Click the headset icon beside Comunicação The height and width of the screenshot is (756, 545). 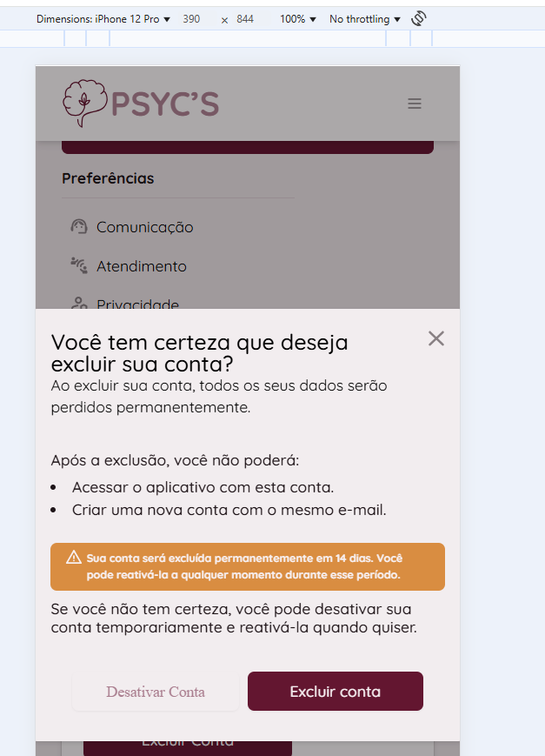pyautogui.click(x=79, y=227)
